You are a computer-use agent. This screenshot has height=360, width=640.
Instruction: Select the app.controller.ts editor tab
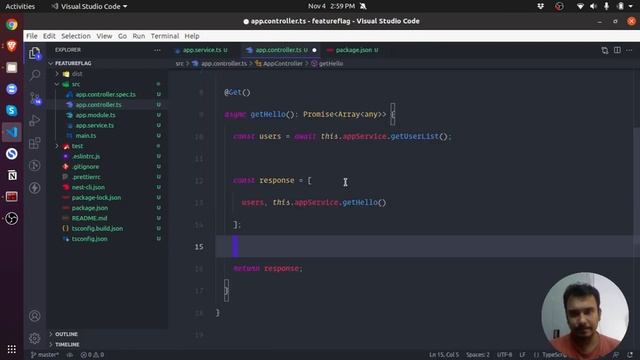click(278, 50)
